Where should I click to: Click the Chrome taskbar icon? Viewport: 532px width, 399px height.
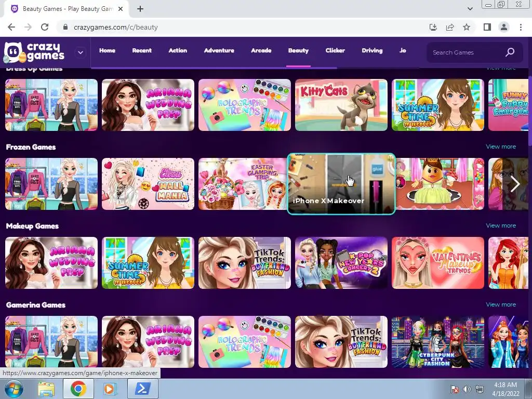pyautogui.click(x=78, y=389)
